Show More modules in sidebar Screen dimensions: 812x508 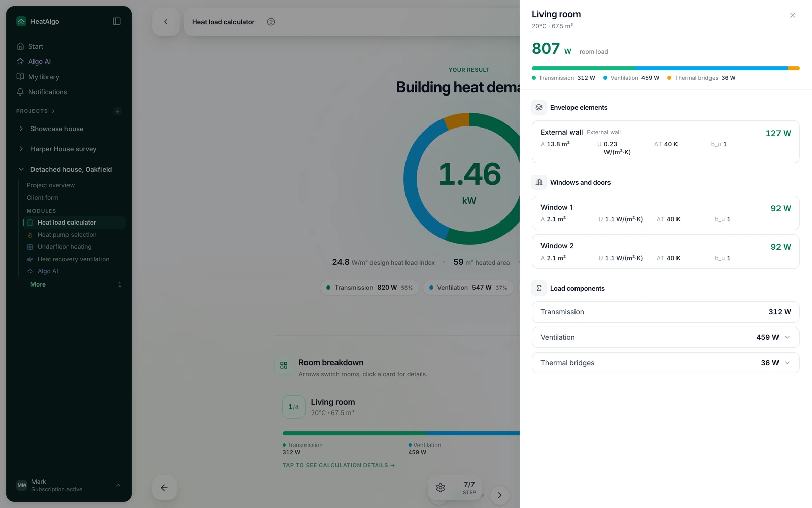38,284
